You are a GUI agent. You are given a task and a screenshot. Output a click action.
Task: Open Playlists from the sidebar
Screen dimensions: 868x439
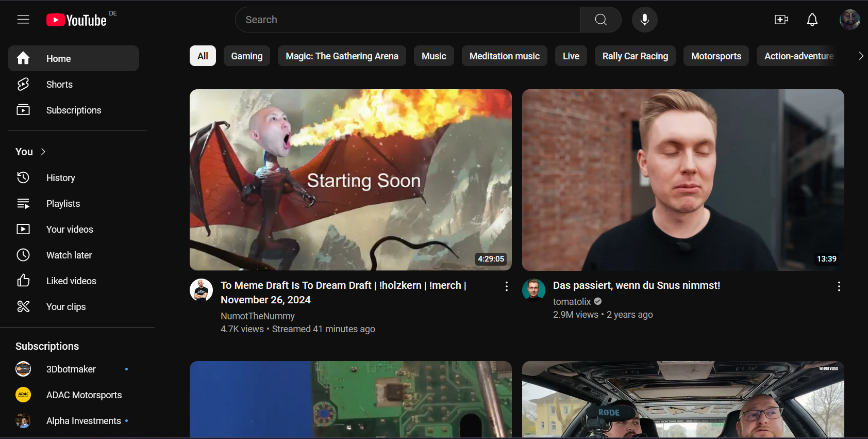tap(73, 203)
